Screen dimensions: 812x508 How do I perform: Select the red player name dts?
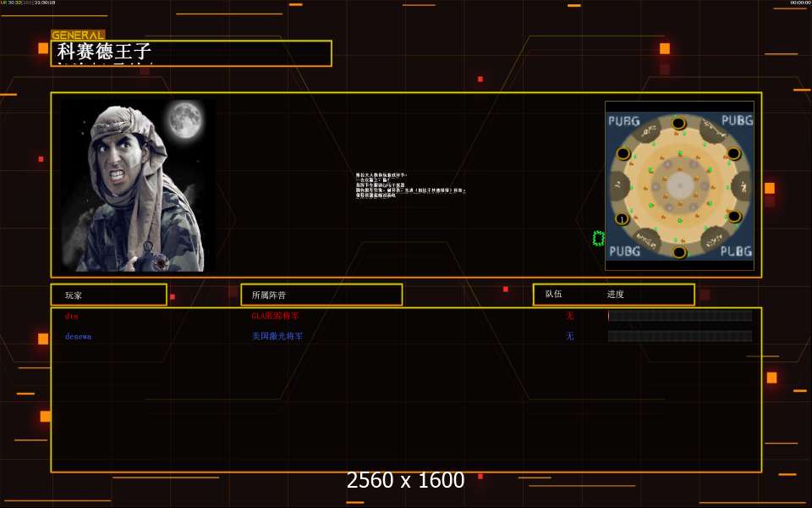(71, 316)
